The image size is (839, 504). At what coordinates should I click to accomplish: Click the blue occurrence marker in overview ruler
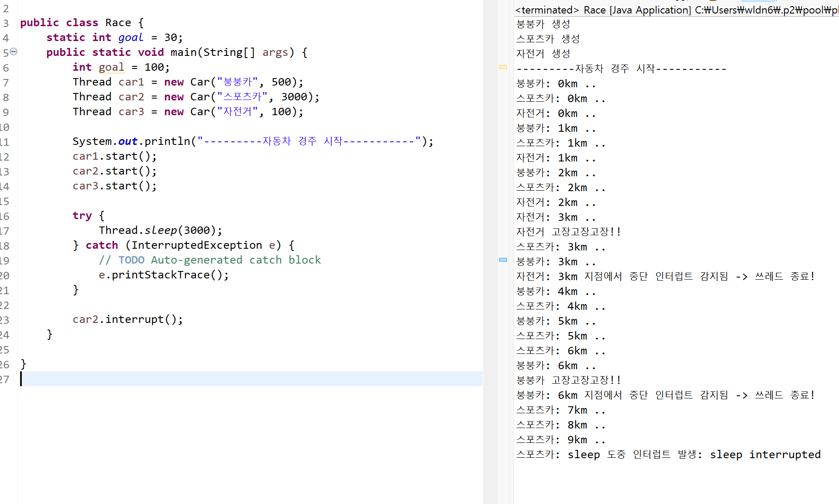coord(503,260)
